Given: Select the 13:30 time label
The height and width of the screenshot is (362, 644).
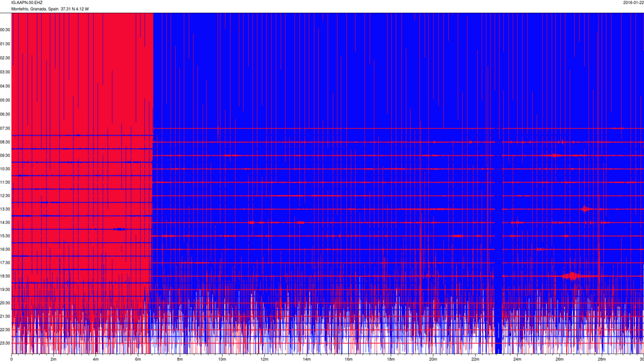Looking at the screenshot, I should [x=5, y=209].
